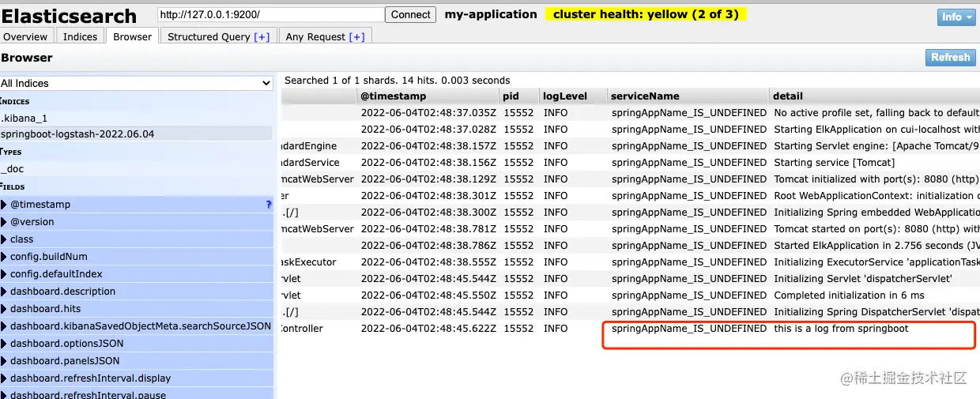Image resolution: width=980 pixels, height=399 pixels.
Task: Click timestamp 2022-06-04T02:48:45.622Z cell
Action: coord(428,329)
